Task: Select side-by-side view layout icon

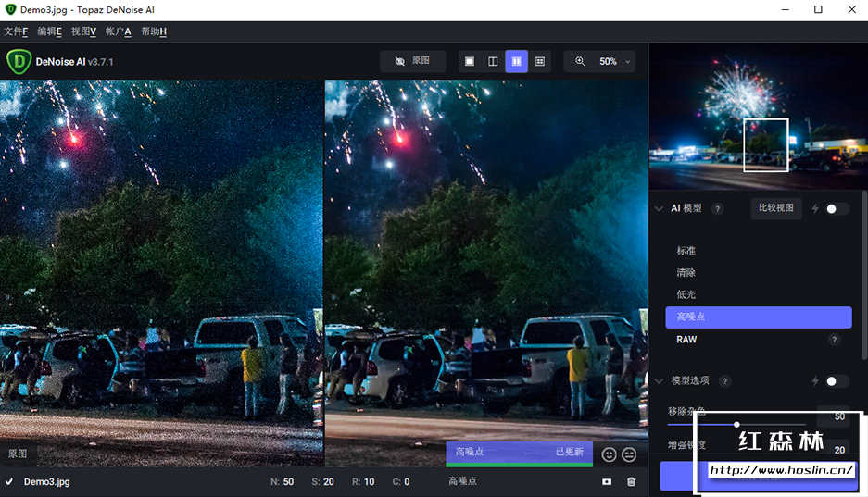Action: coord(517,61)
